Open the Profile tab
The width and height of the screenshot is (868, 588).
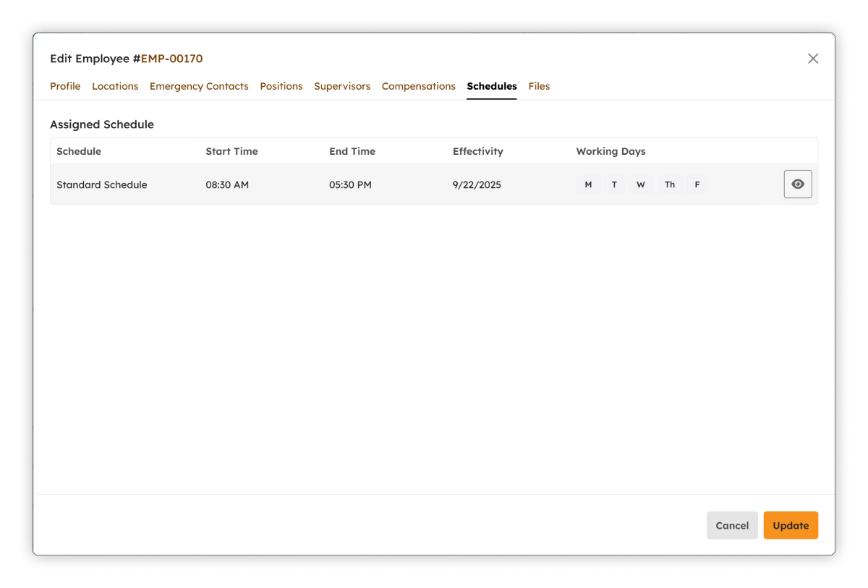click(x=65, y=86)
